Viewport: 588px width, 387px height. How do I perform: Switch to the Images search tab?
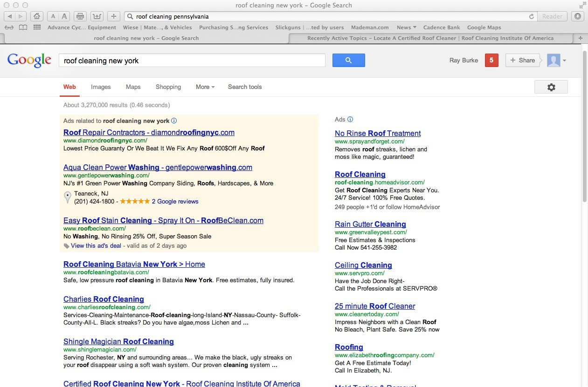[101, 87]
